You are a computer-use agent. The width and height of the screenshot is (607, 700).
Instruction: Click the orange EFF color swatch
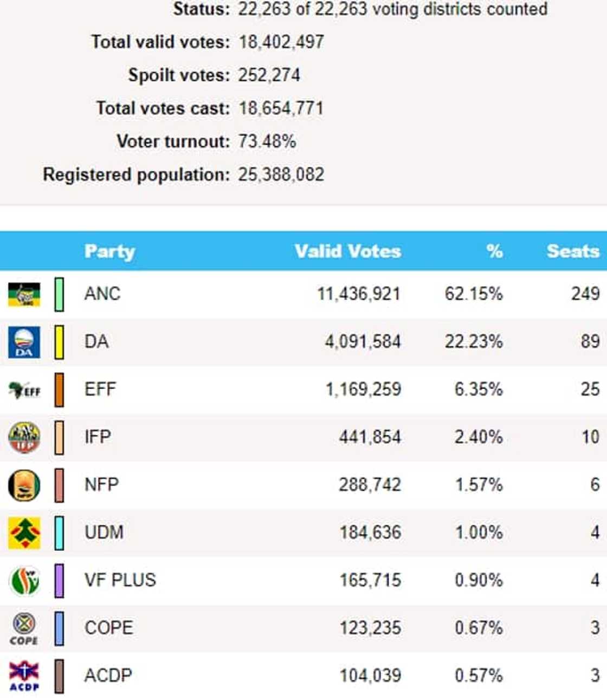point(59,390)
